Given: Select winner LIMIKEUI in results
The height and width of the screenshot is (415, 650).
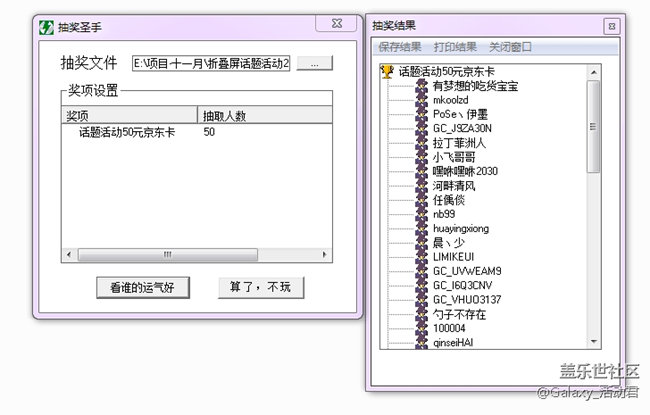Looking at the screenshot, I should click(453, 257).
